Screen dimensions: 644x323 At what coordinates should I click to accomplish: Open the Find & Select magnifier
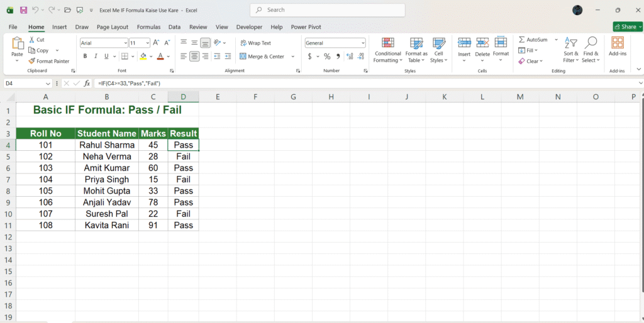coord(591,50)
